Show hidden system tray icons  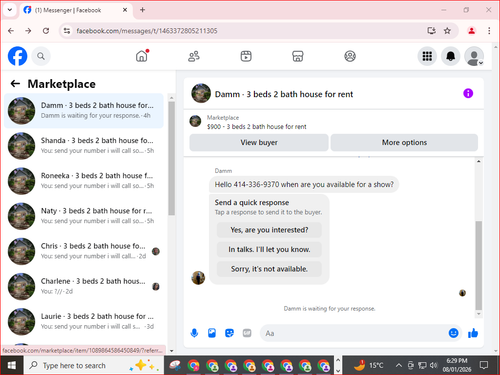(x=398, y=365)
